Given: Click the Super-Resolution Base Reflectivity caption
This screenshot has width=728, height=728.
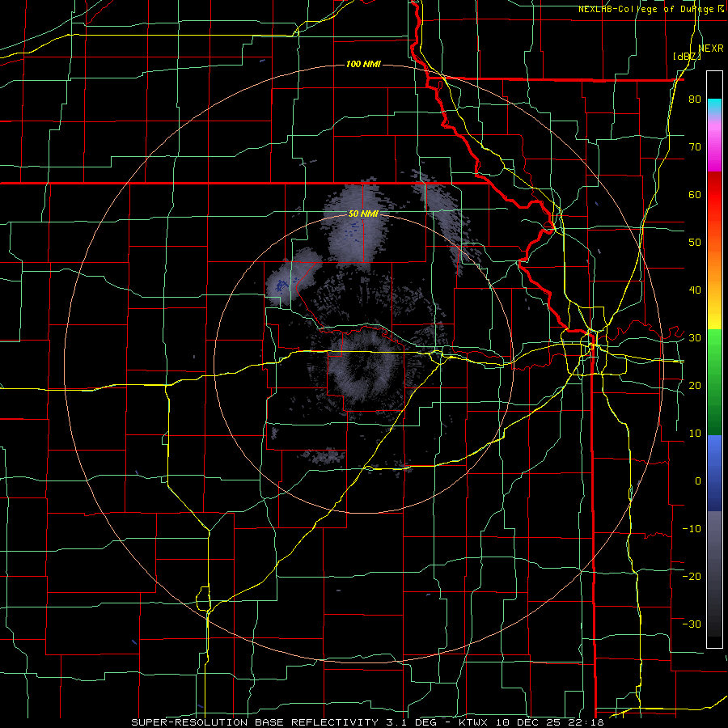Looking at the screenshot, I should (367, 722).
